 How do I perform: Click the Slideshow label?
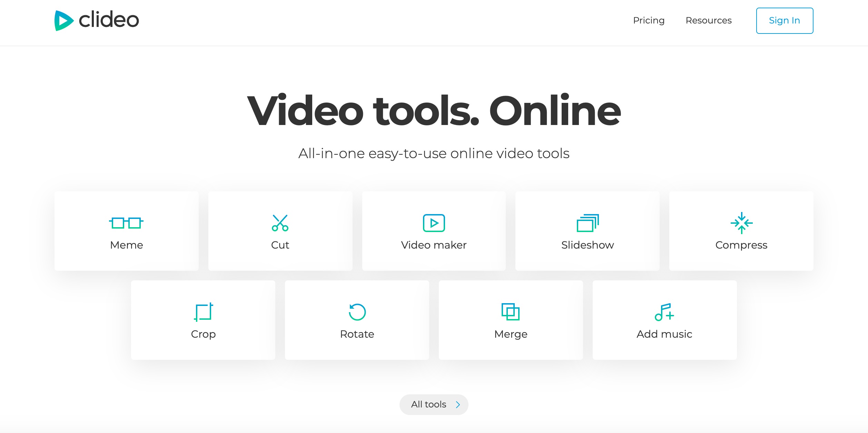pyautogui.click(x=588, y=245)
